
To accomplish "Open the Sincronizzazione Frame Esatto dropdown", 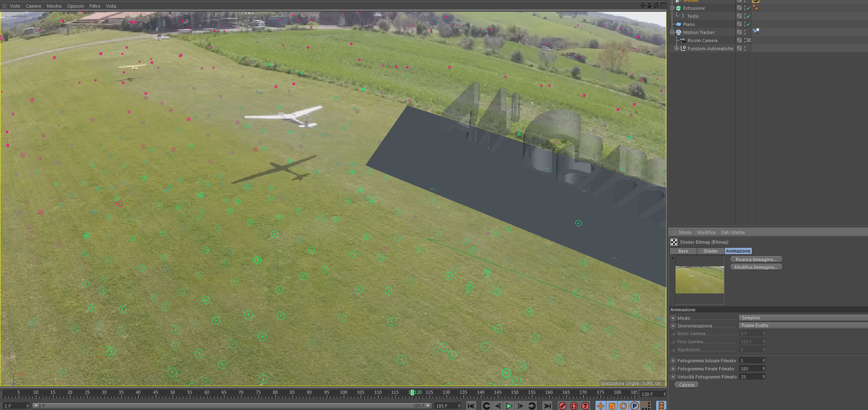I will click(803, 325).
